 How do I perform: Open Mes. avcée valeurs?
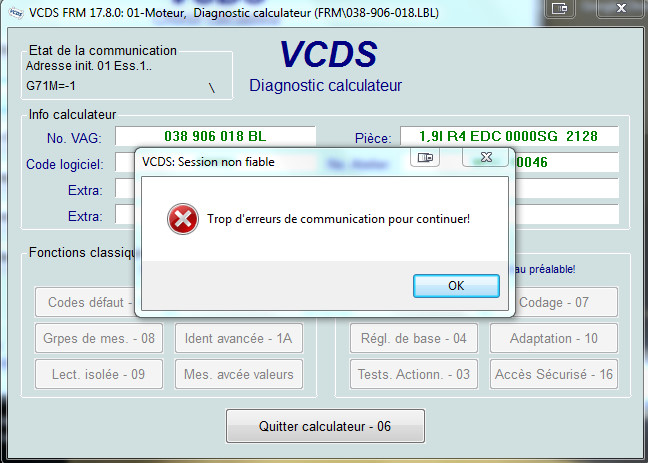click(x=239, y=374)
